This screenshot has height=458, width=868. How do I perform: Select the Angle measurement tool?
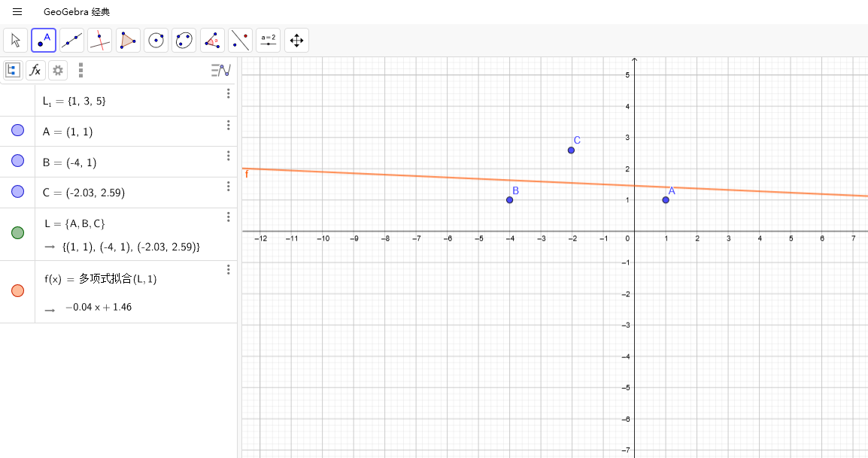211,39
